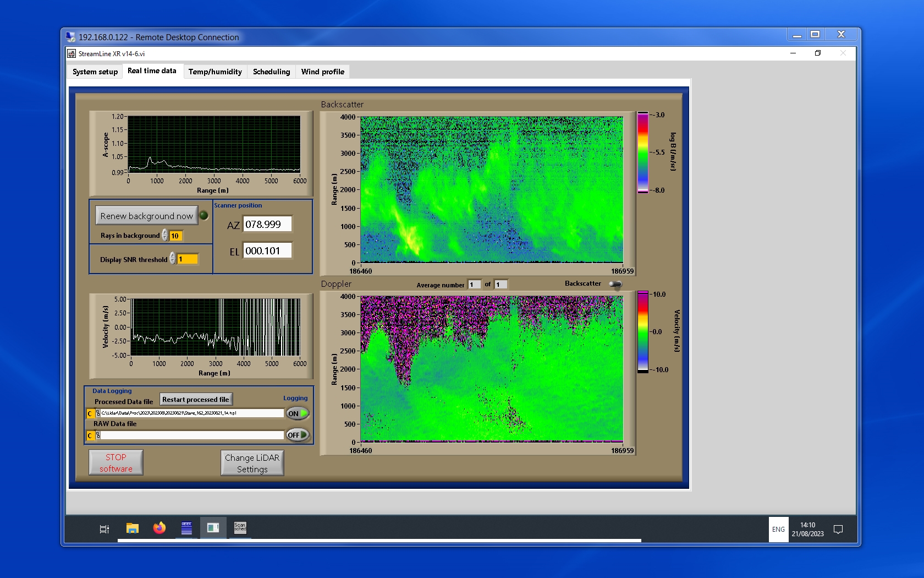This screenshot has width=924, height=578.
Task: Flip the Backscatter toggle above Doppler plot
Action: click(615, 284)
